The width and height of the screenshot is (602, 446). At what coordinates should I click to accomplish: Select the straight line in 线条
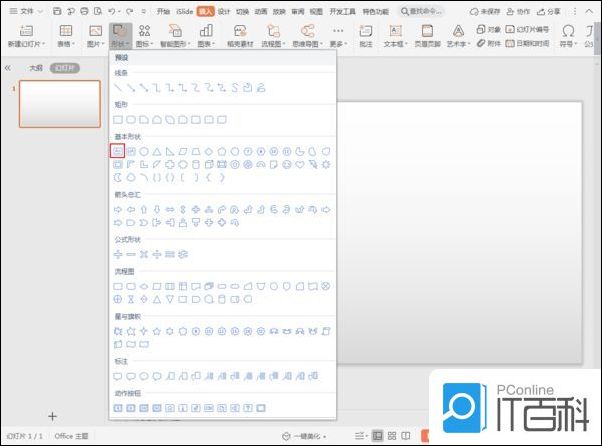(118, 88)
